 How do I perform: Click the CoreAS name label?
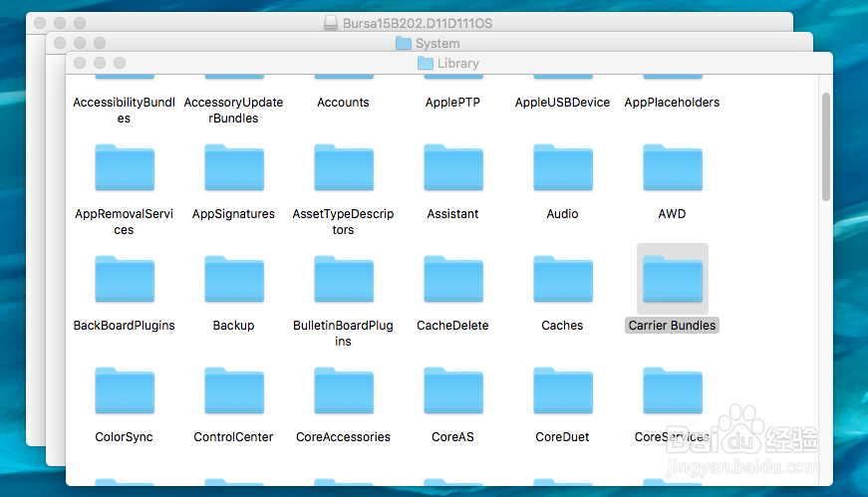[452, 437]
